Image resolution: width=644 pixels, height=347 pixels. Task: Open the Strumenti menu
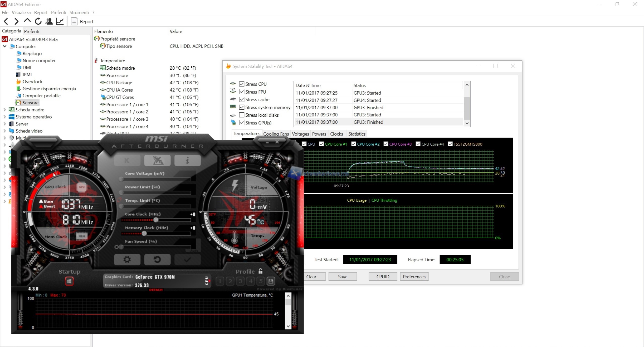tap(79, 12)
